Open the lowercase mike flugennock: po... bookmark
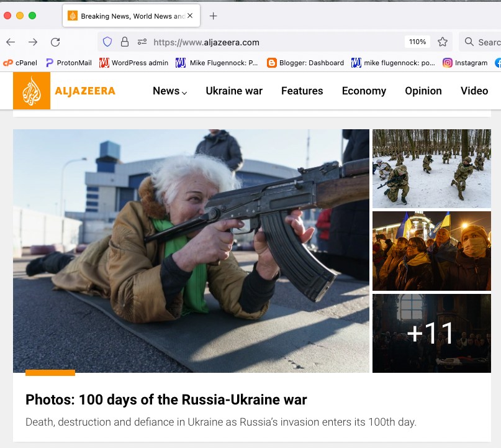 393,63
